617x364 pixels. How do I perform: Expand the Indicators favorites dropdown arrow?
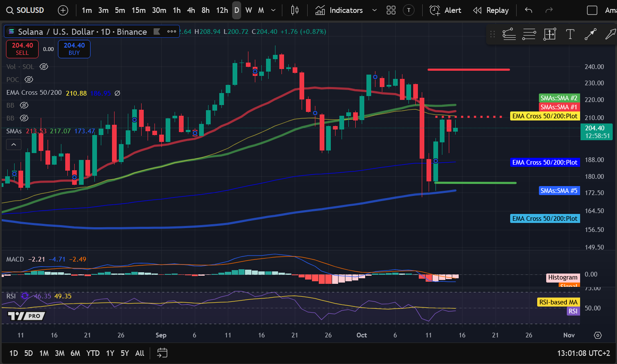pos(374,10)
